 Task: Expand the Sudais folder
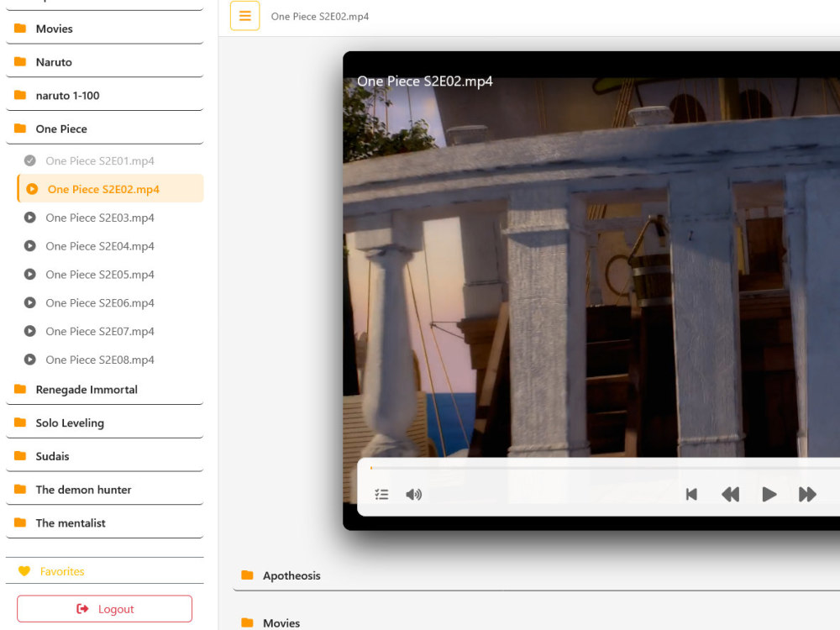(x=104, y=456)
